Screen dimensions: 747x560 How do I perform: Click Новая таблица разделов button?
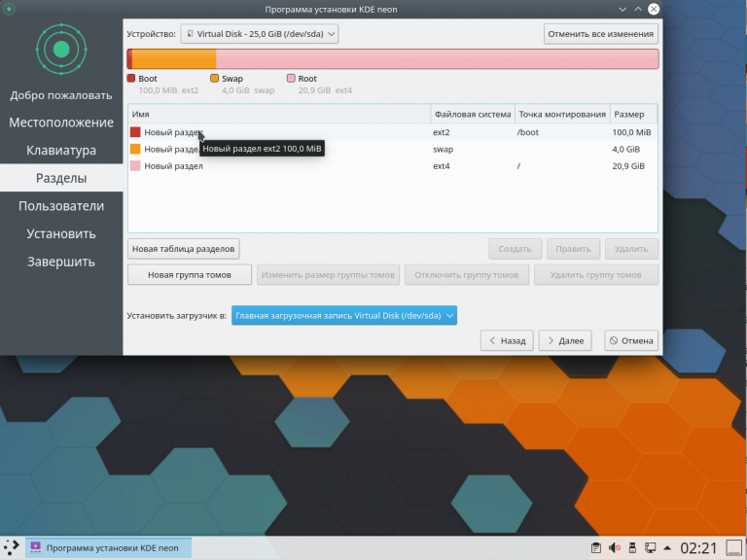[x=184, y=249]
